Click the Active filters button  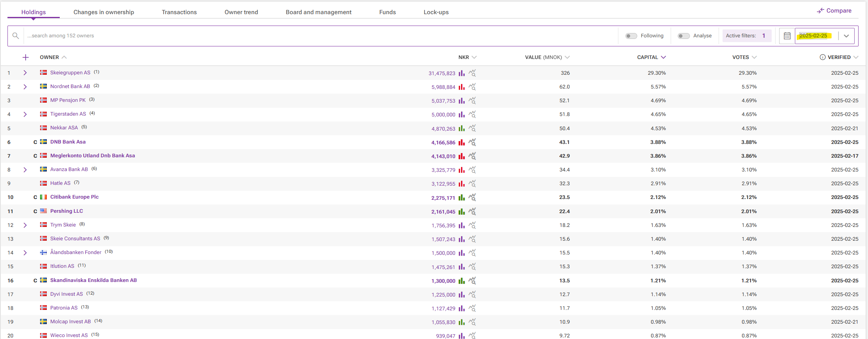(747, 36)
